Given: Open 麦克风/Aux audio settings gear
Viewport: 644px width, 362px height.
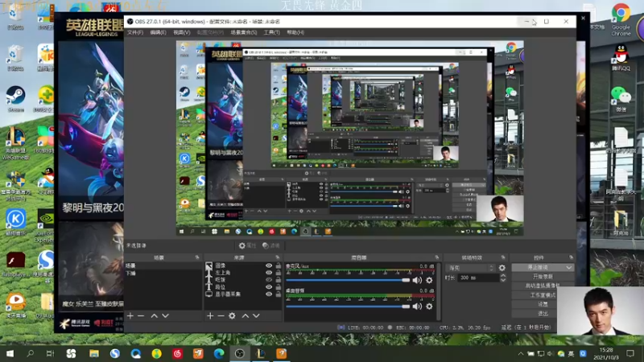Looking at the screenshot, I should [x=429, y=280].
